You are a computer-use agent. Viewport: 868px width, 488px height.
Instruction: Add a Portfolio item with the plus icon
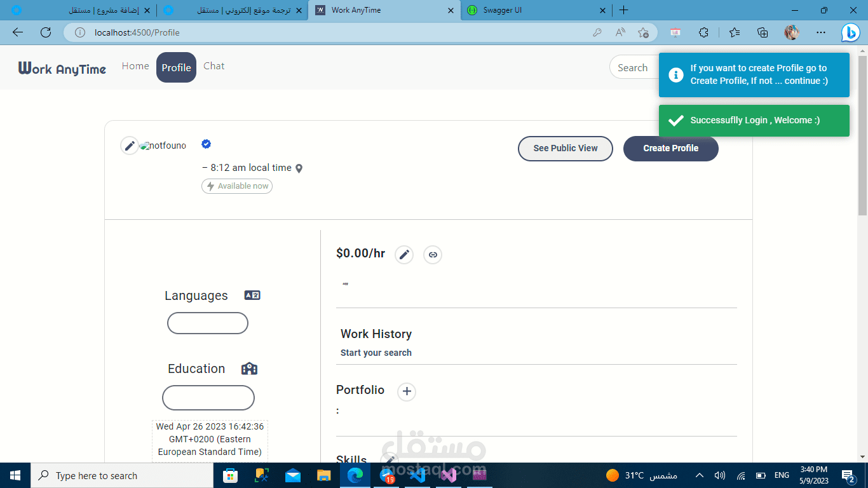tap(407, 391)
